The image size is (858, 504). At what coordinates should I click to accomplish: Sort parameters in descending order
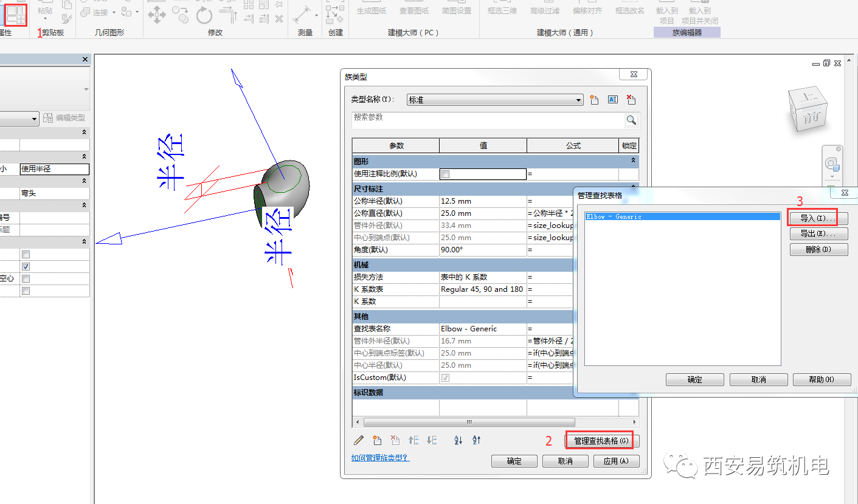476,440
